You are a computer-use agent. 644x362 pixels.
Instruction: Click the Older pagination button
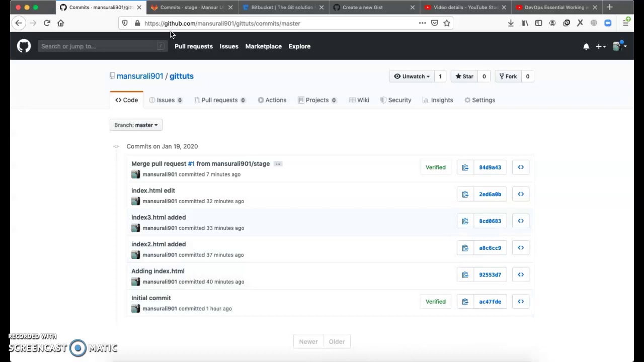click(337, 342)
